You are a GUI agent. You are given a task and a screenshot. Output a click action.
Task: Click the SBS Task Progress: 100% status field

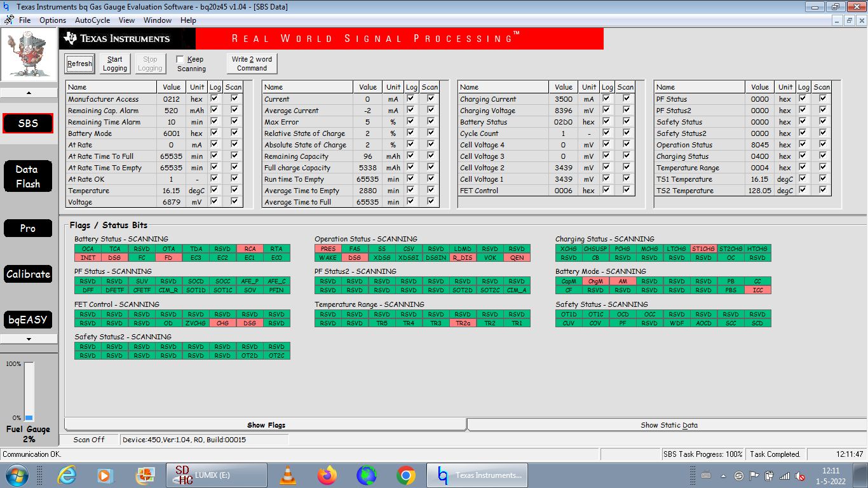[703, 454]
